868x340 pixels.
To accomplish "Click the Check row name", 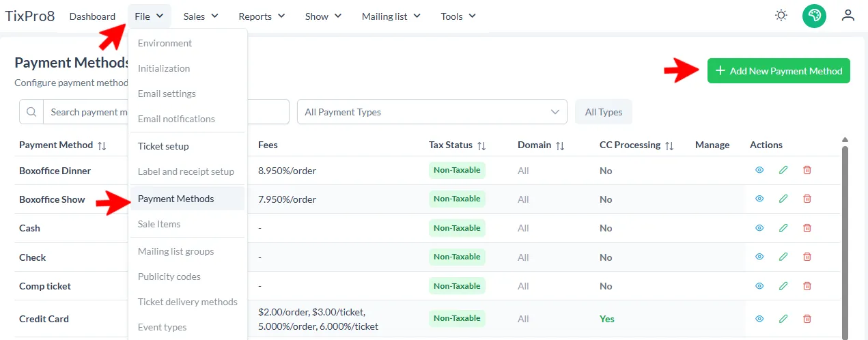I will click(x=33, y=257).
